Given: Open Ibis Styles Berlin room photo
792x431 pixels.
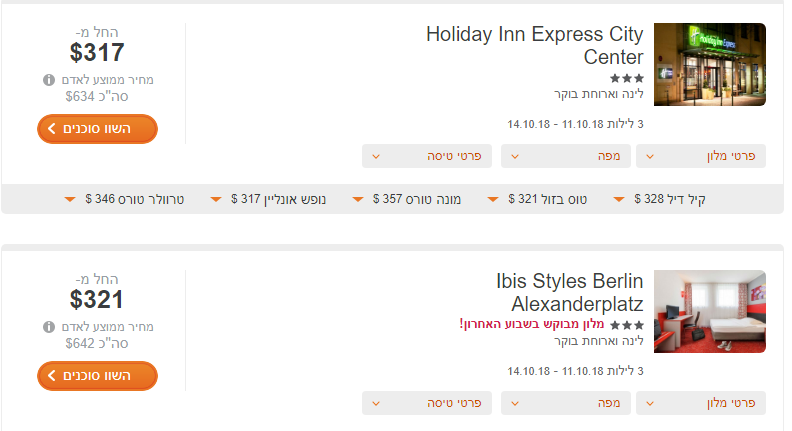Looking at the screenshot, I should [710, 311].
